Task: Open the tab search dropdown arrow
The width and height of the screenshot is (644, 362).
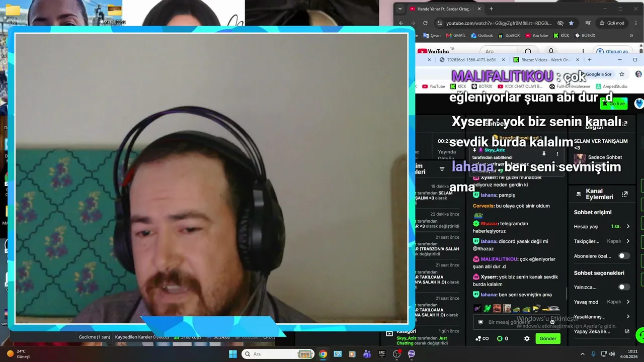Action: (x=400, y=9)
